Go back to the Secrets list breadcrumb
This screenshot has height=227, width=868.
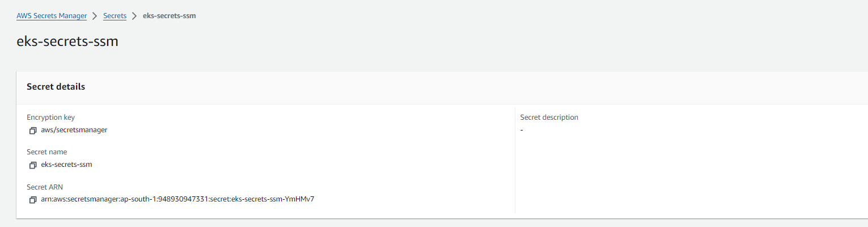coord(115,16)
